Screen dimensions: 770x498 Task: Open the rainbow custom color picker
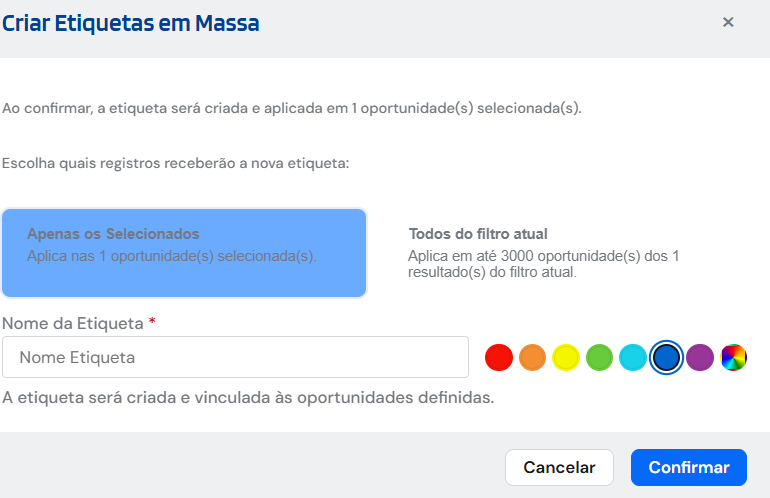click(733, 357)
